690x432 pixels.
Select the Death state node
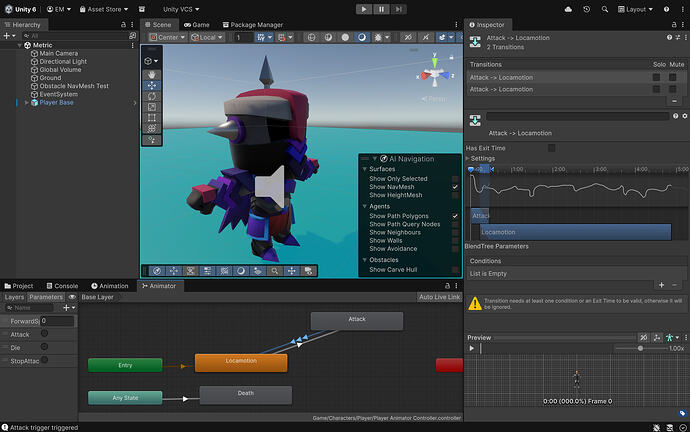[x=246, y=395]
